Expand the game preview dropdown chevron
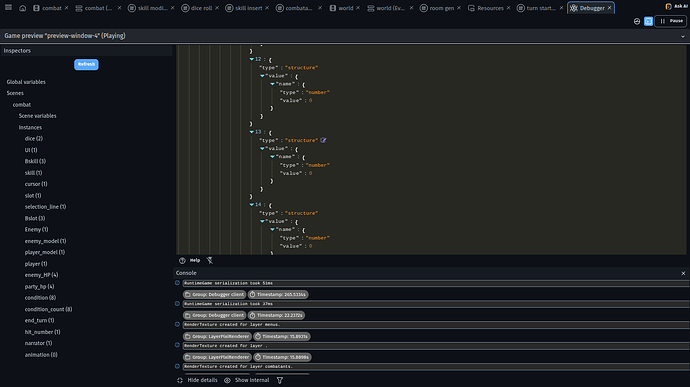 683,36
